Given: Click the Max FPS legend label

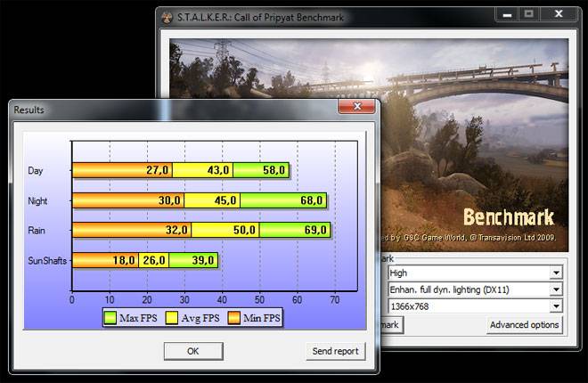Looking at the screenshot, I should tap(138, 318).
